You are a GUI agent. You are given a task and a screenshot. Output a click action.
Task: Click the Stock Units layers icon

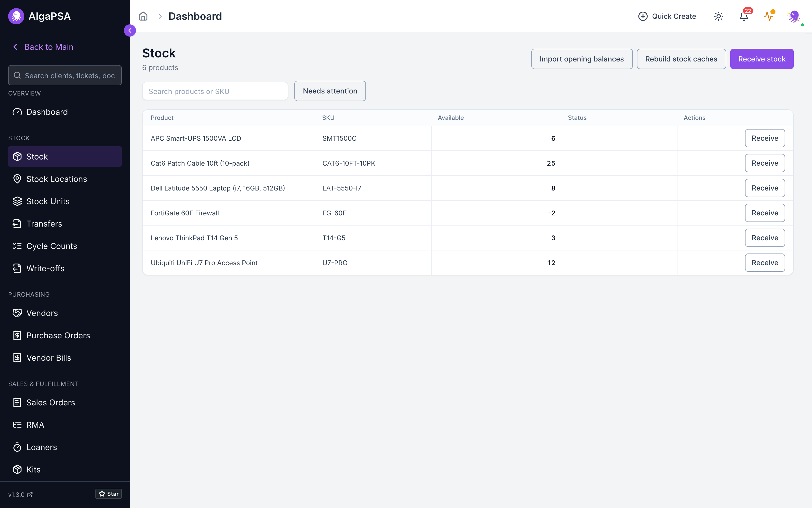[17, 201]
